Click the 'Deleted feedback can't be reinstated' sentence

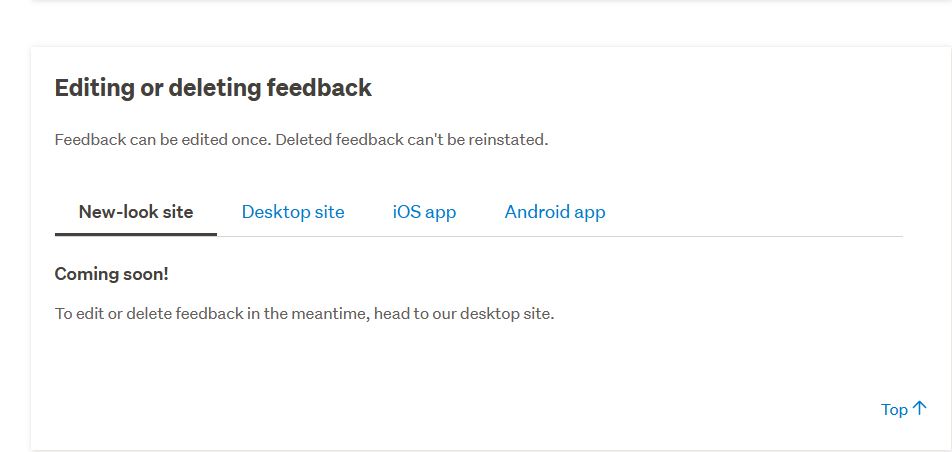tap(411, 140)
